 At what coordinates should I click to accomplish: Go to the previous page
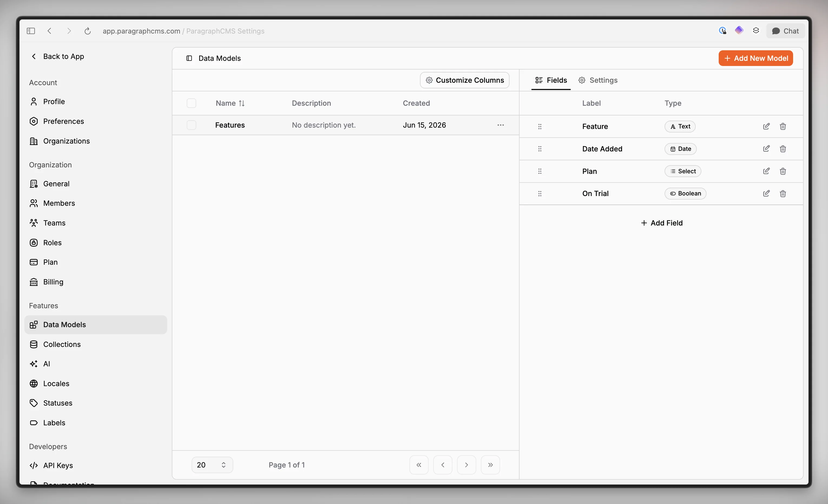point(443,465)
